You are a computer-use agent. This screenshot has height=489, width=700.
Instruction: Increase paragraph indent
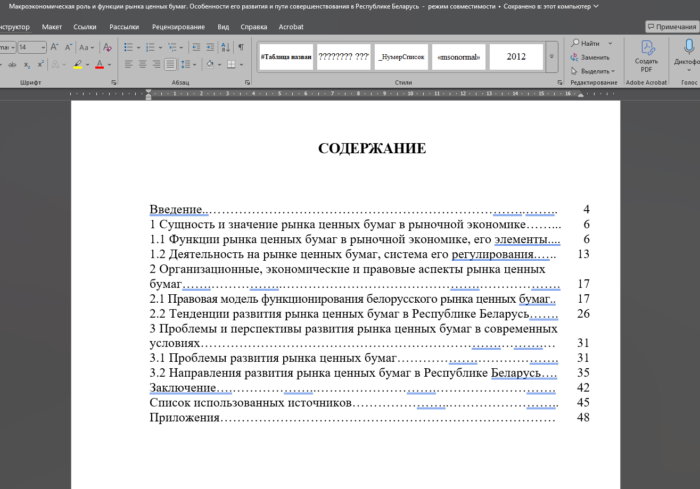click(x=210, y=47)
